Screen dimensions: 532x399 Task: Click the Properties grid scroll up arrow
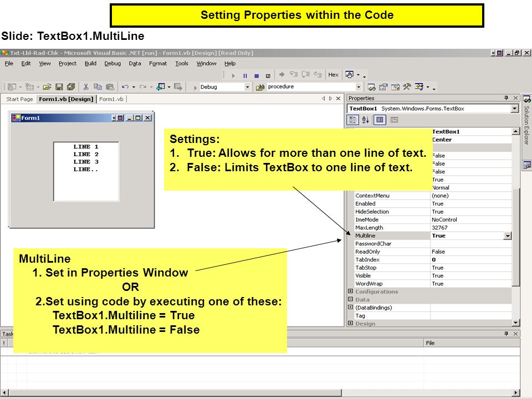coord(515,131)
